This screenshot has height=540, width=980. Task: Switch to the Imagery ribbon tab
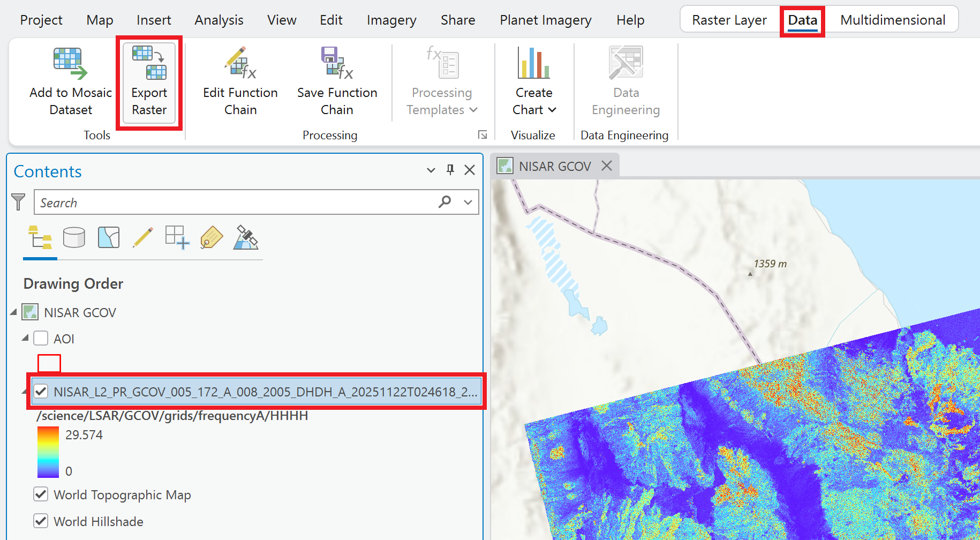[x=391, y=20]
